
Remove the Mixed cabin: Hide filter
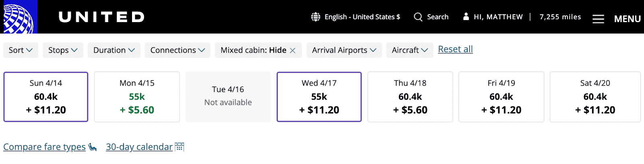(x=293, y=51)
